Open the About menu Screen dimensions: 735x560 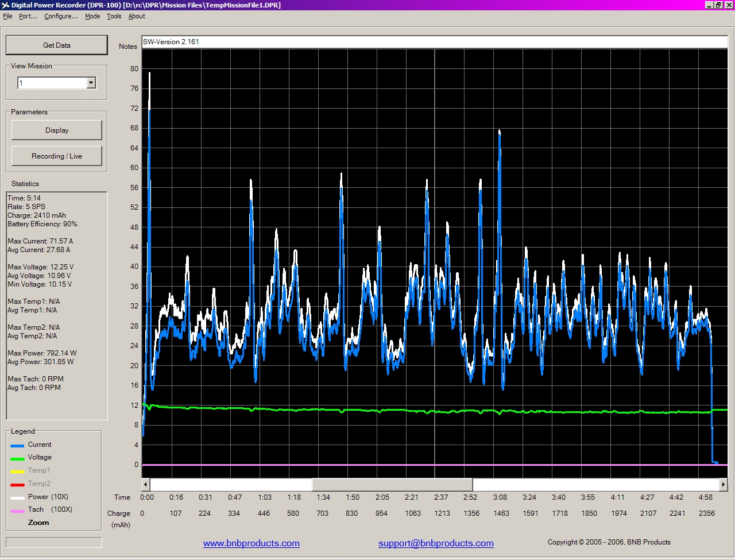pyautogui.click(x=136, y=16)
